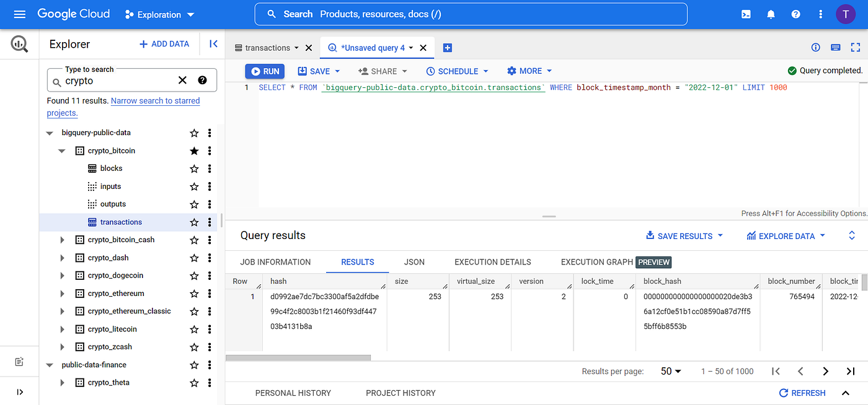
Task: Star the blocks table
Action: (194, 168)
